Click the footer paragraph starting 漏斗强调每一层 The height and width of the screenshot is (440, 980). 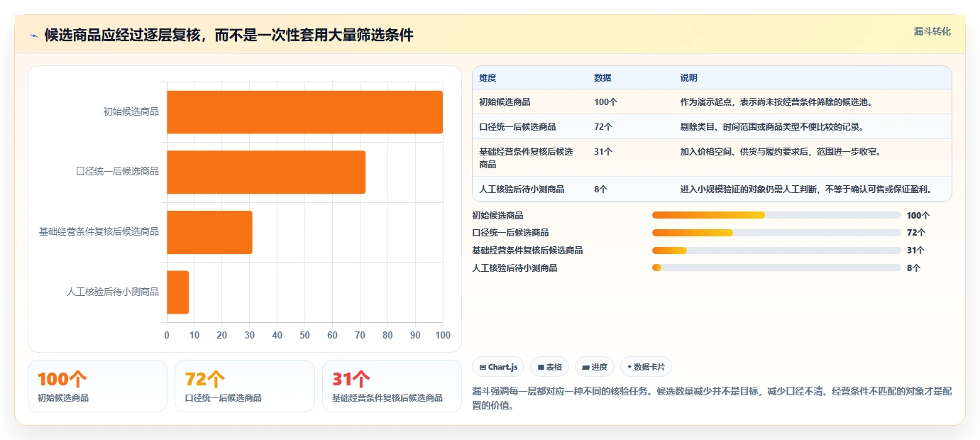coord(712,398)
